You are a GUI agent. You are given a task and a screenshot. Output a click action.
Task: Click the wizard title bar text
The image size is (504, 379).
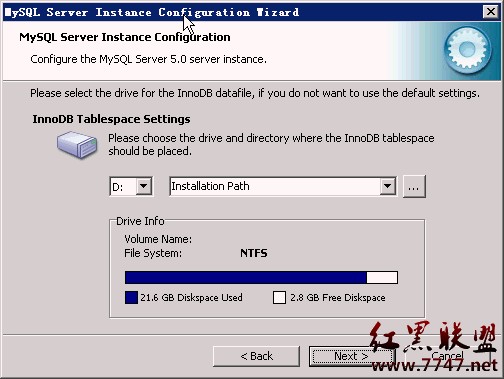click(x=152, y=12)
